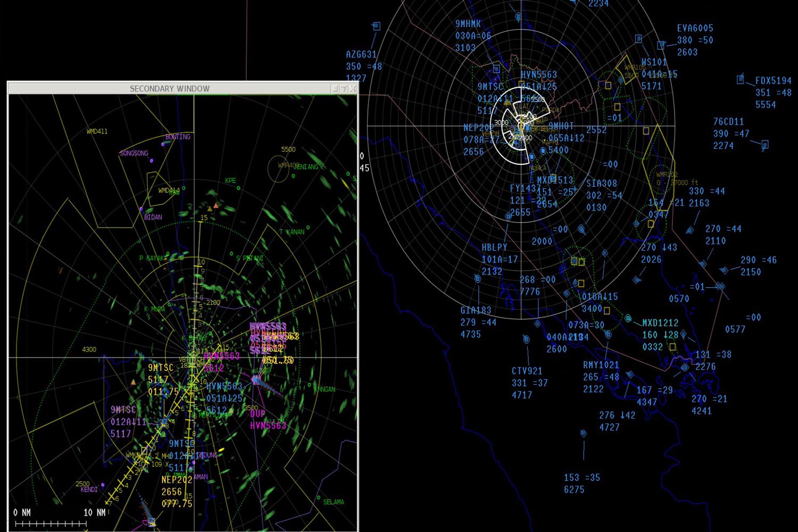Click the AZG6631 callsign label
The image size is (798, 532).
[x=361, y=54]
